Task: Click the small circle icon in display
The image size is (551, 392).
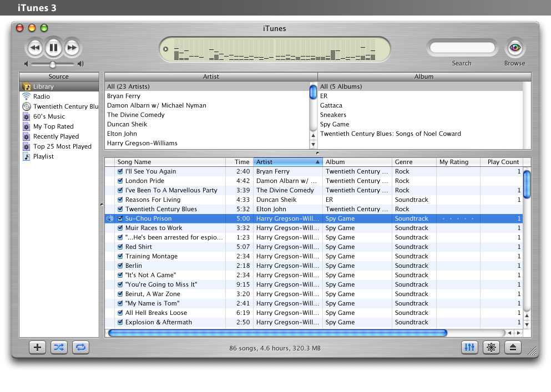Action: tap(165, 49)
